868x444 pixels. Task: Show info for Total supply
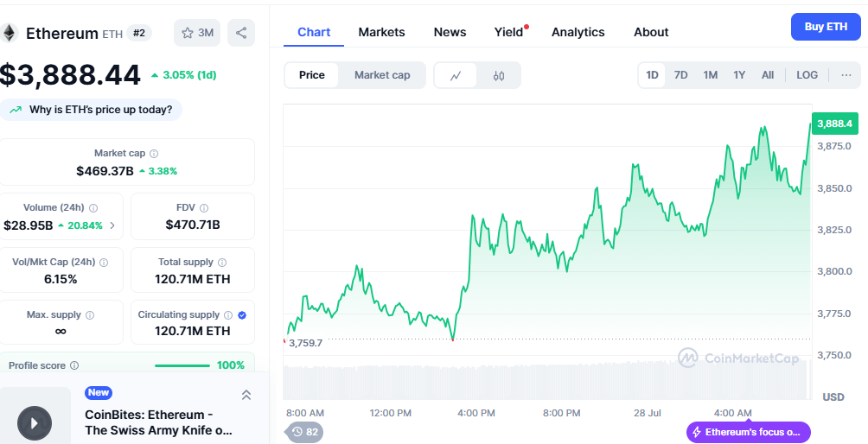pos(222,263)
